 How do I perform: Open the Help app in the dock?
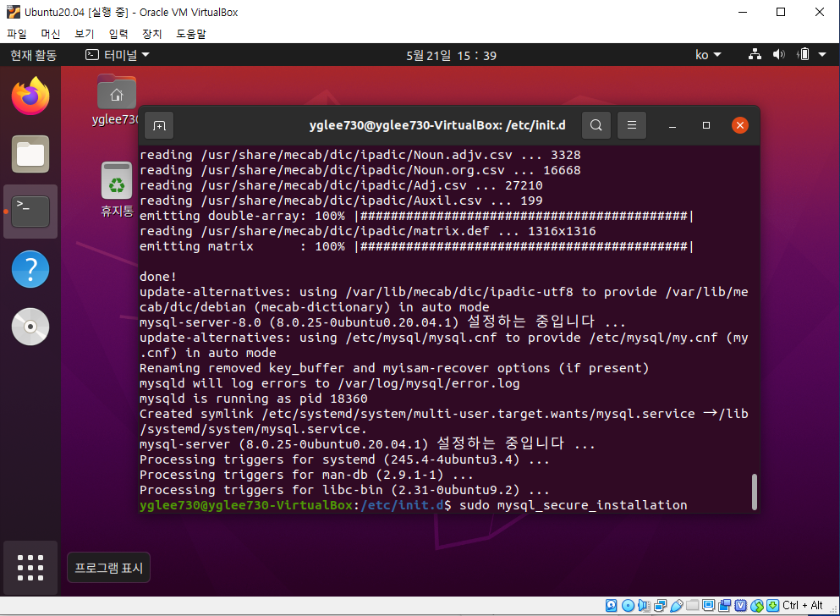click(30, 269)
